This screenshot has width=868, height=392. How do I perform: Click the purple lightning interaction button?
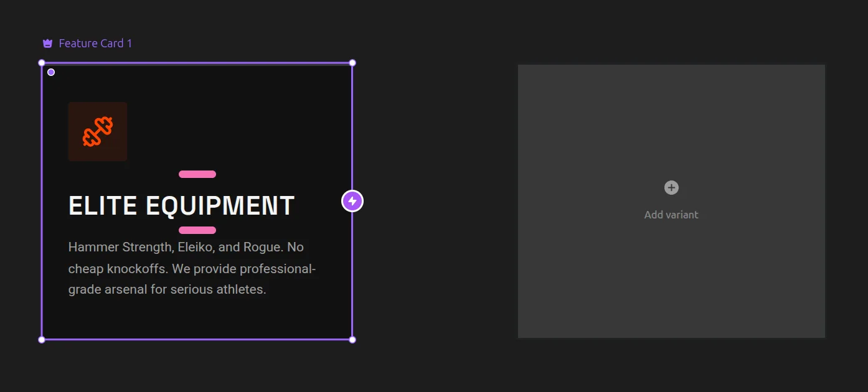click(x=352, y=201)
